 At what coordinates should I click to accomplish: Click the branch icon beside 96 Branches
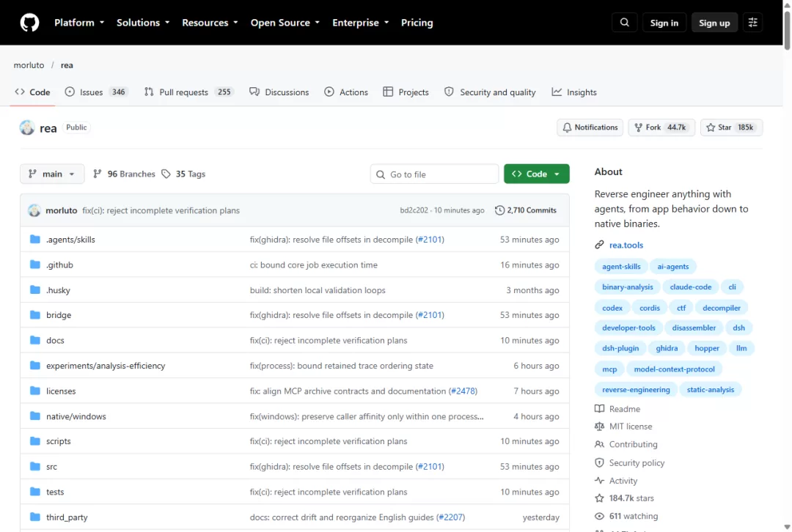tap(98, 174)
